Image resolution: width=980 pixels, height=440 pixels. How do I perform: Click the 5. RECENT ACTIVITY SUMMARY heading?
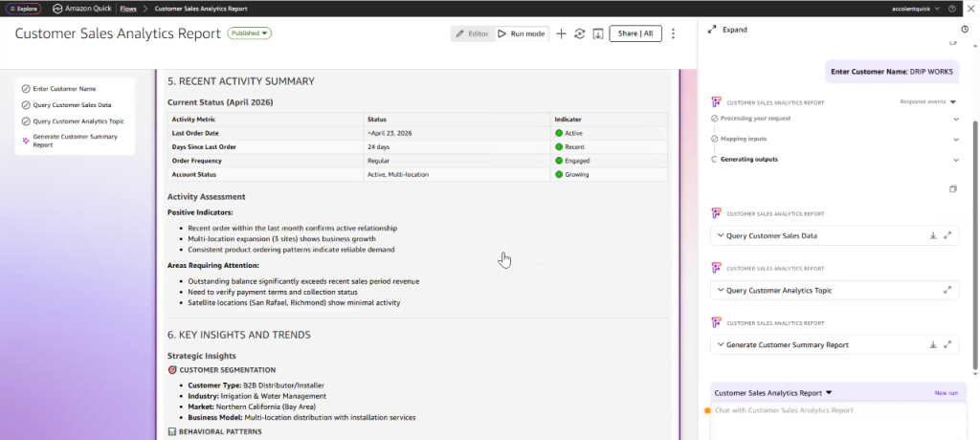(x=240, y=81)
